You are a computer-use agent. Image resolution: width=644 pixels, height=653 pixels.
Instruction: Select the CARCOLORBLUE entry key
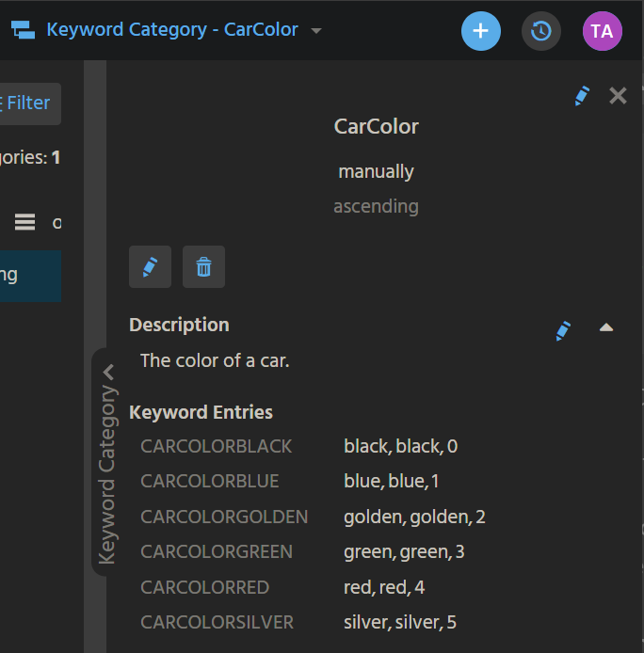[x=210, y=482]
